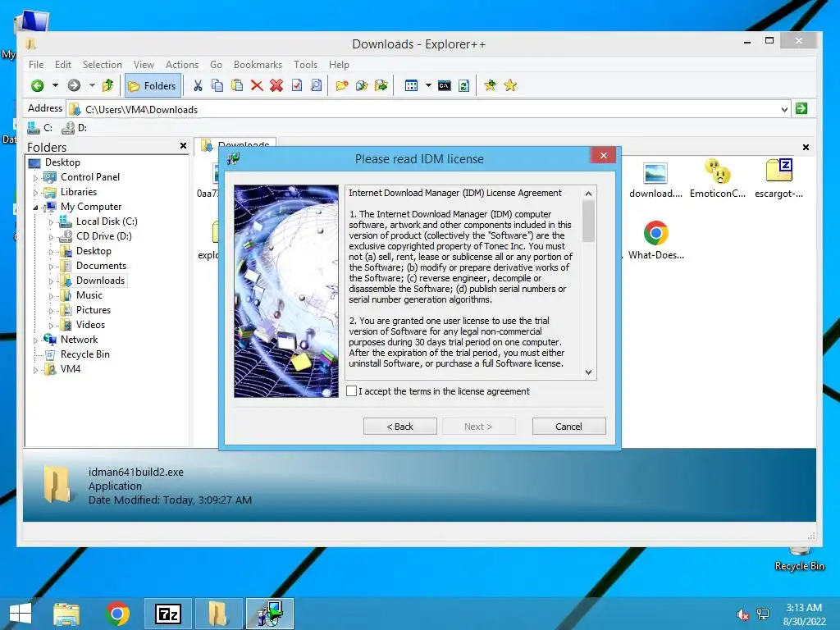This screenshot has height=630, width=840.
Task: Go up one folder level
Action: [x=107, y=85]
